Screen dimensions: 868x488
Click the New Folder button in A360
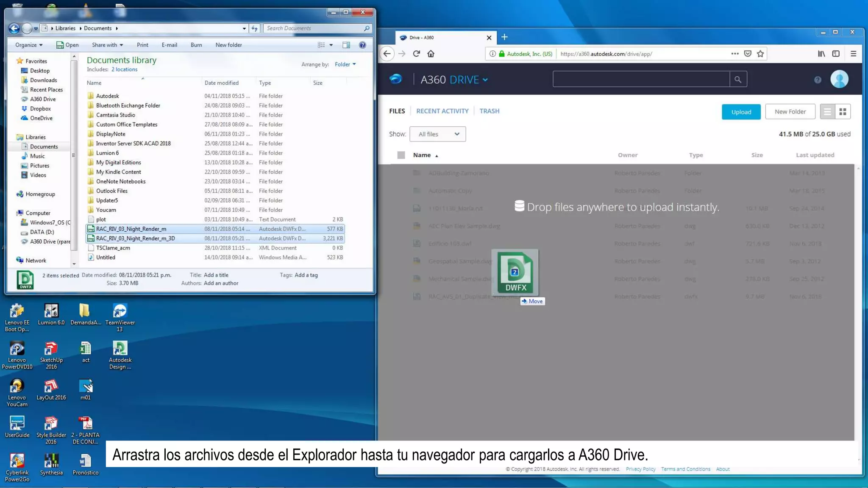(790, 112)
